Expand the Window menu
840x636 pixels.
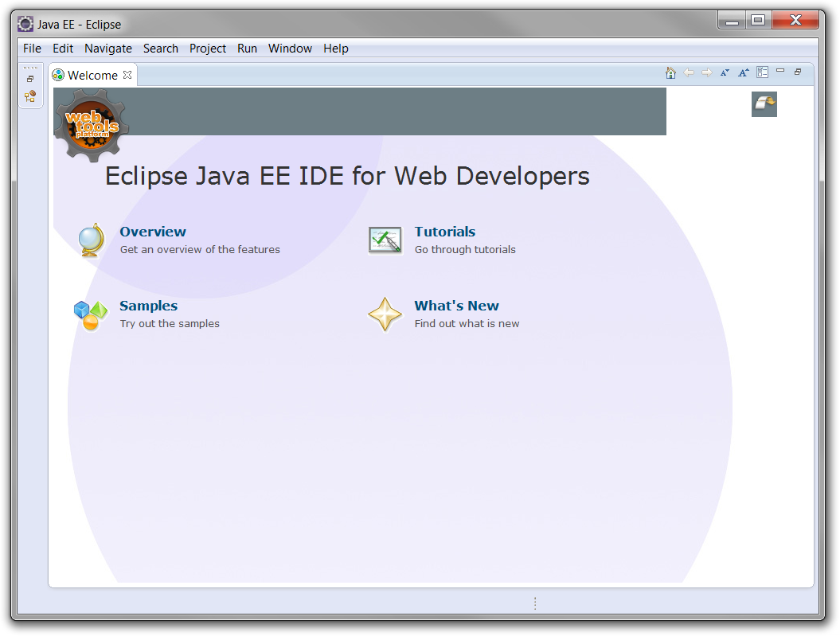pyautogui.click(x=290, y=49)
